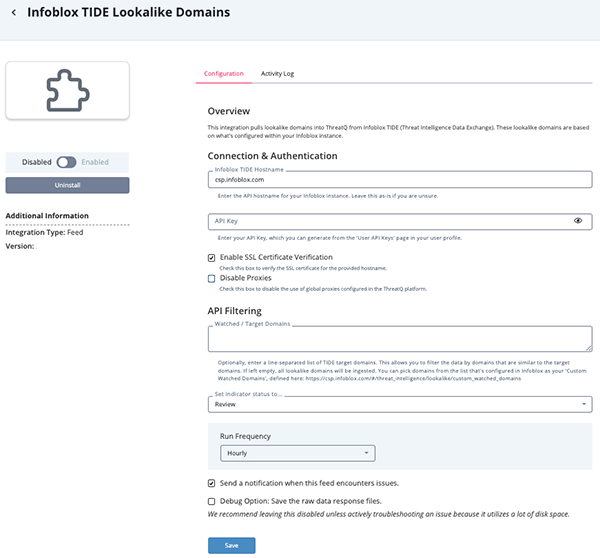Click the Infoblox TIDE Lookalike Domains title
600x558 pixels.
point(129,12)
